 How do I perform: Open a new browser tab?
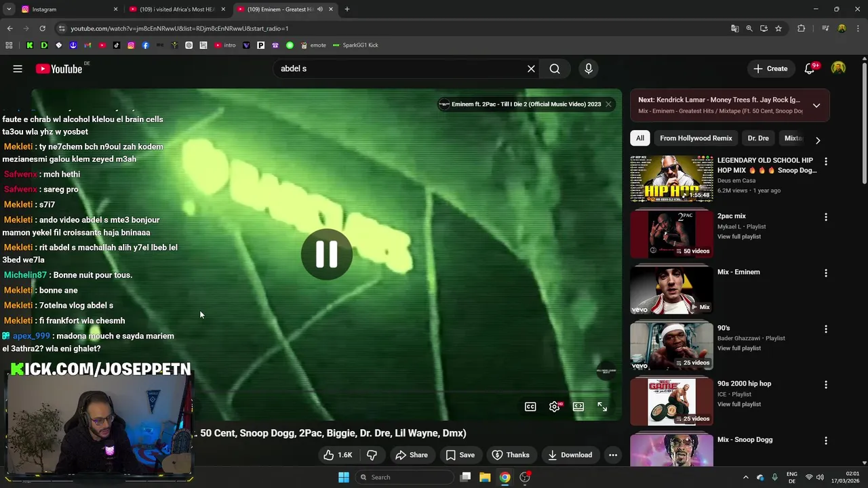347,9
